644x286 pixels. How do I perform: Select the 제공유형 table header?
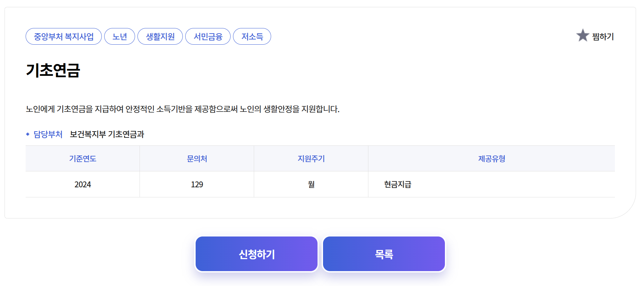pos(492,159)
